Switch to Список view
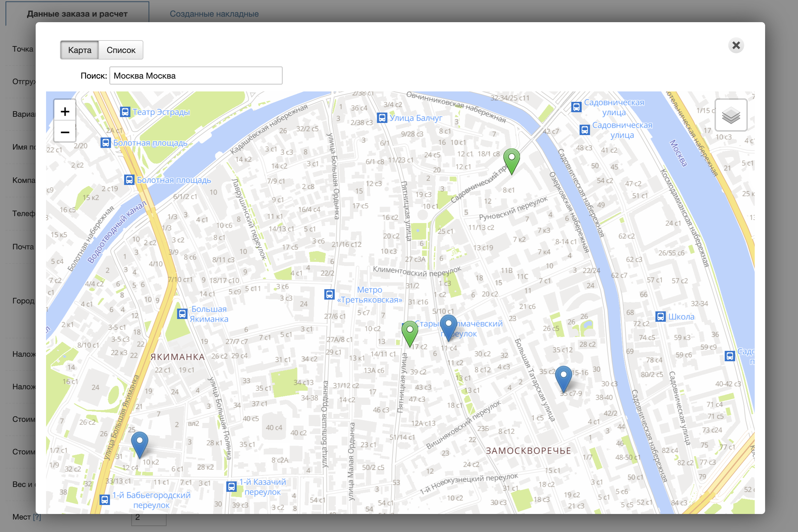 pos(121,50)
